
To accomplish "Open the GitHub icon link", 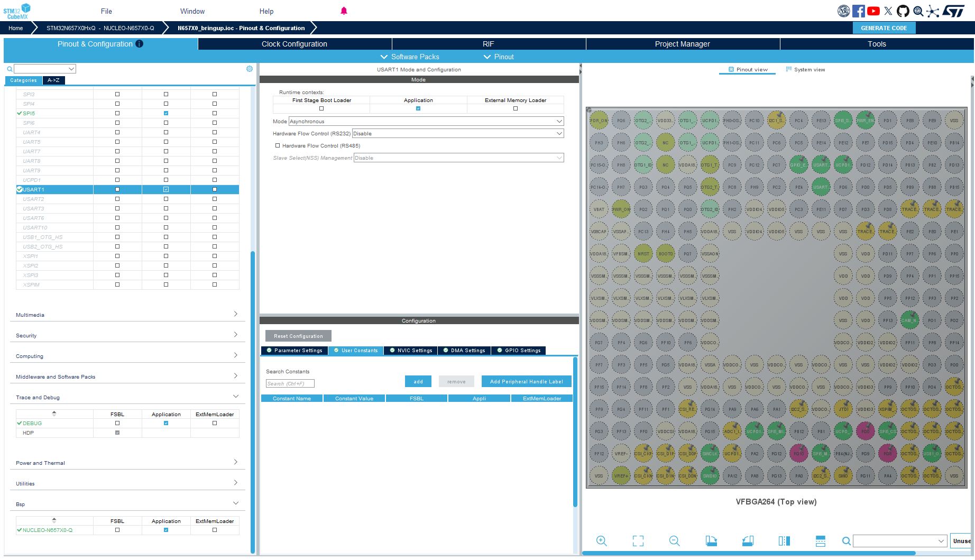I will pyautogui.click(x=903, y=11).
